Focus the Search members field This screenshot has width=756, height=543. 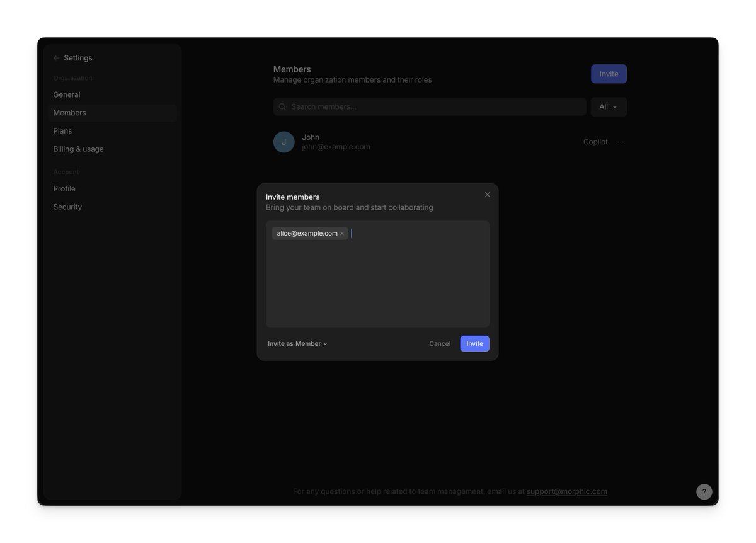click(x=430, y=106)
